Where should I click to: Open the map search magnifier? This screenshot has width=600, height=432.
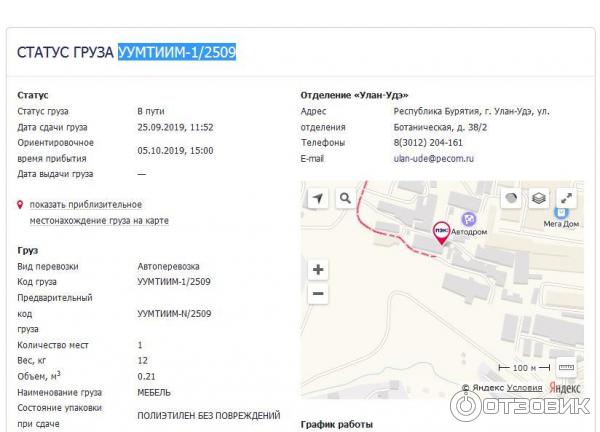(x=345, y=199)
